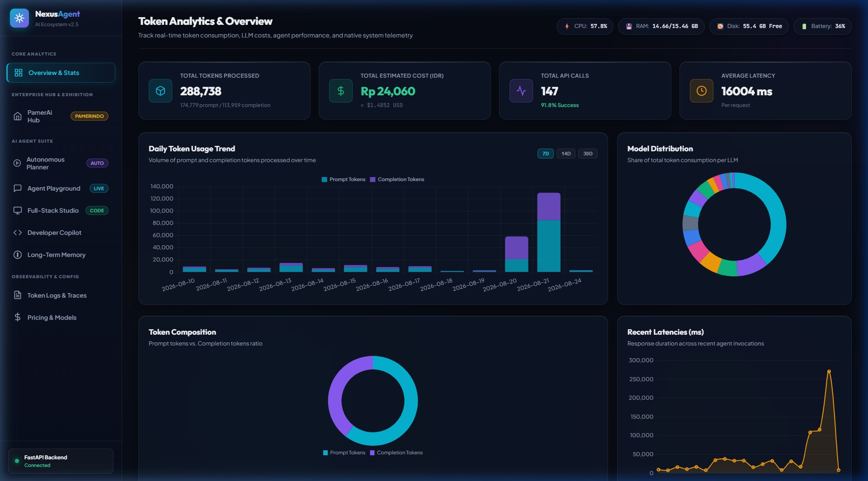The height and width of the screenshot is (481, 868).
Task: Toggle Completion Tokens legend in trend chart
Action: click(397, 179)
